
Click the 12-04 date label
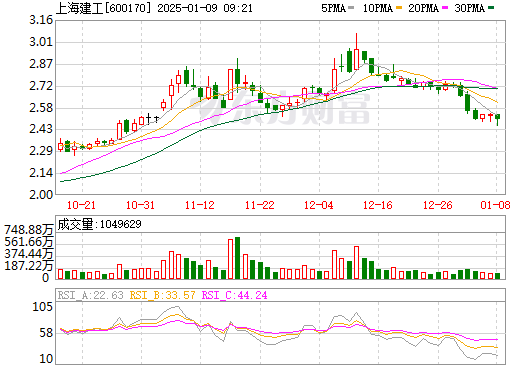coord(319,205)
